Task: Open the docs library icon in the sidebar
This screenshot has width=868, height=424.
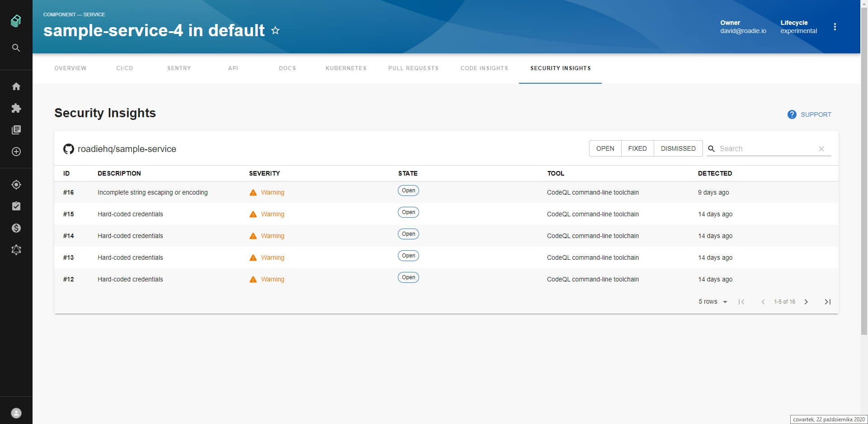Action: pyautogui.click(x=16, y=130)
